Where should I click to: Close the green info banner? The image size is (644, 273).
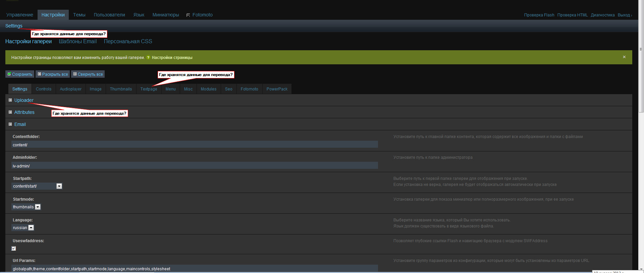coord(624,57)
